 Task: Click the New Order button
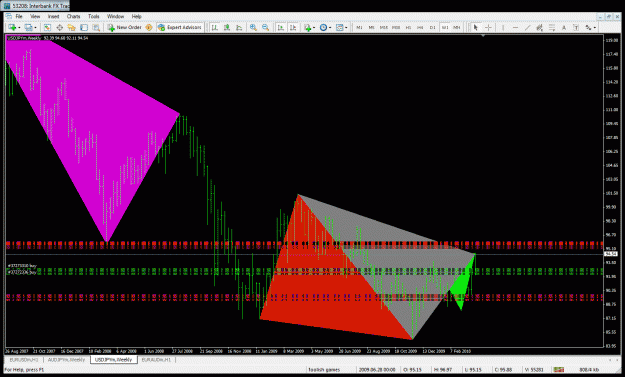click(124, 27)
